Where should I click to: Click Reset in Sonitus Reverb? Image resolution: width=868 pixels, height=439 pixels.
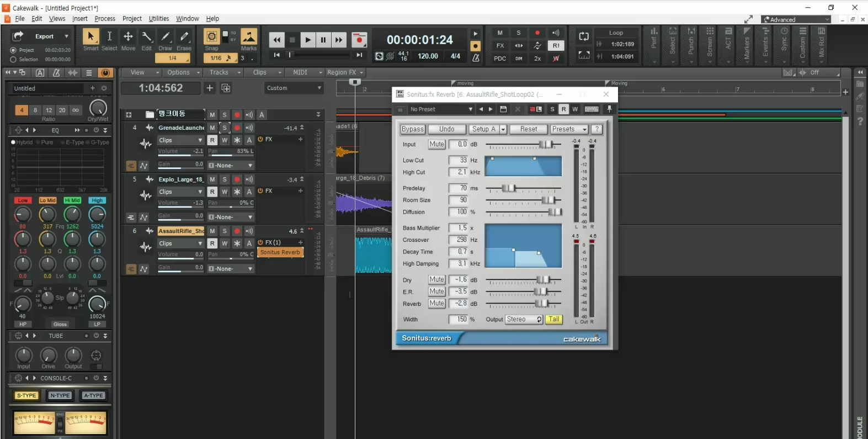tap(529, 129)
